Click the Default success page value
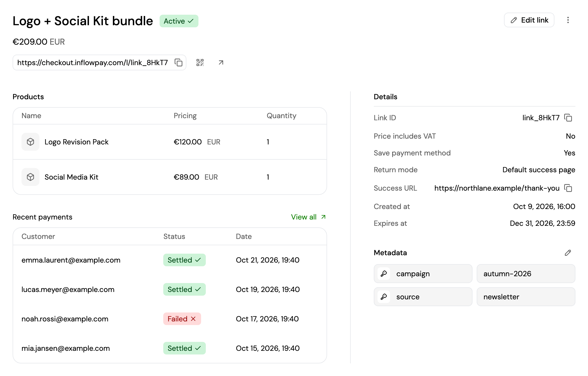This screenshot has width=588, height=376. (539, 170)
